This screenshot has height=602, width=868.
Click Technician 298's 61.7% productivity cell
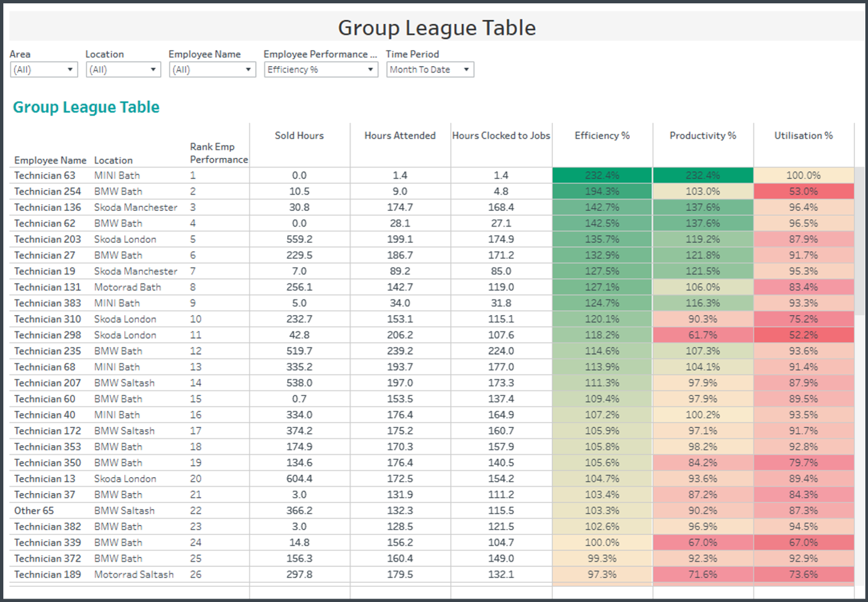tap(703, 335)
